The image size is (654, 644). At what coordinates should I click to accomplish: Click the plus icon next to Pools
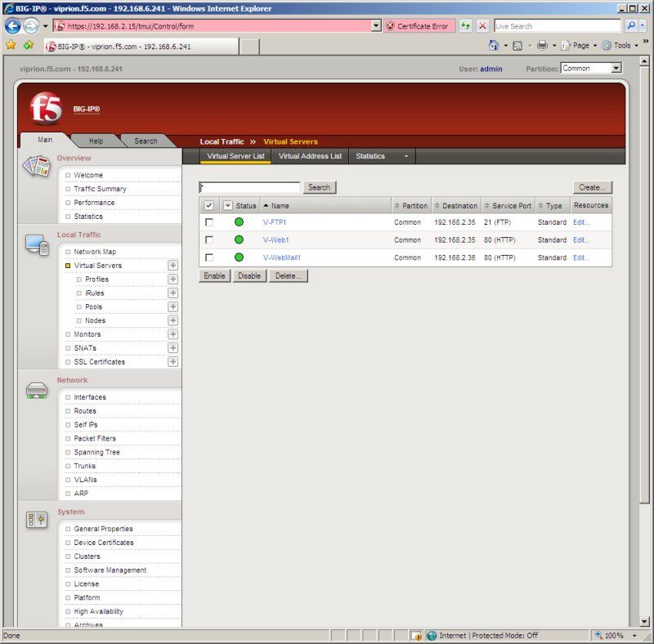(173, 306)
